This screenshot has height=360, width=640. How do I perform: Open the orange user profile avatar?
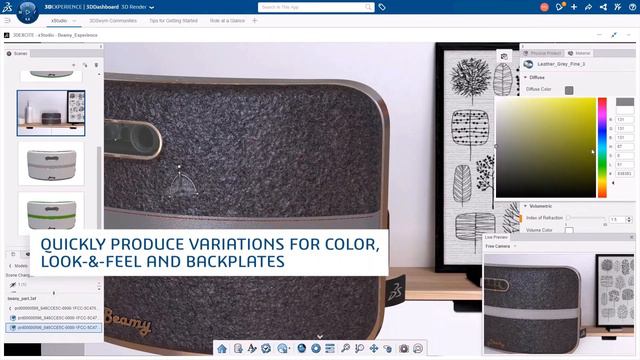[x=544, y=7]
